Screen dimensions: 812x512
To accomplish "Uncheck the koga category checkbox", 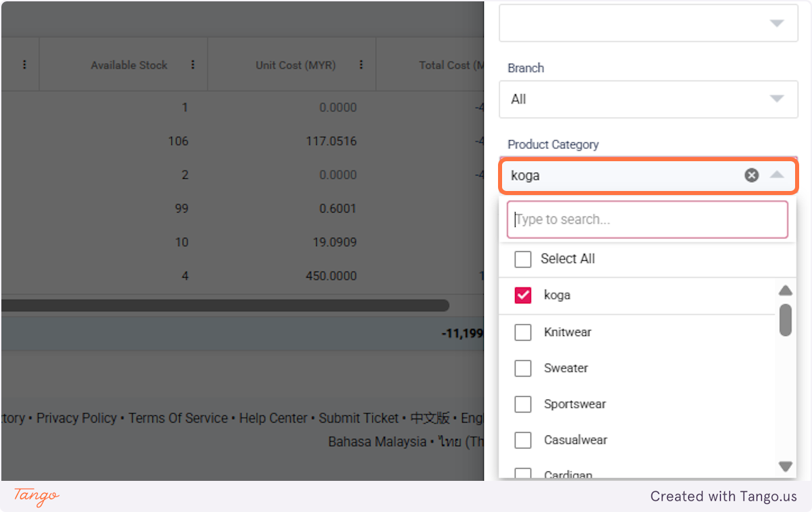I will click(523, 295).
